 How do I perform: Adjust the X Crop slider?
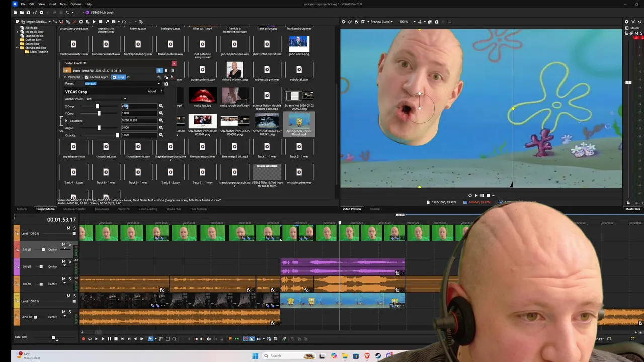point(98,106)
